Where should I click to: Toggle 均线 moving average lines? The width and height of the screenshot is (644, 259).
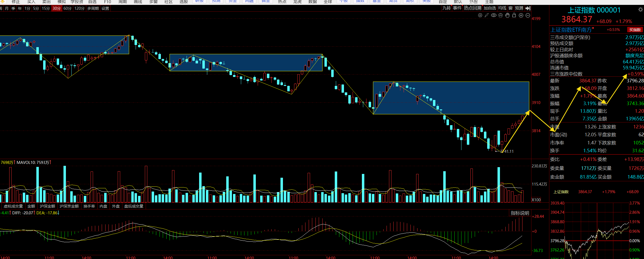click(x=502, y=8)
